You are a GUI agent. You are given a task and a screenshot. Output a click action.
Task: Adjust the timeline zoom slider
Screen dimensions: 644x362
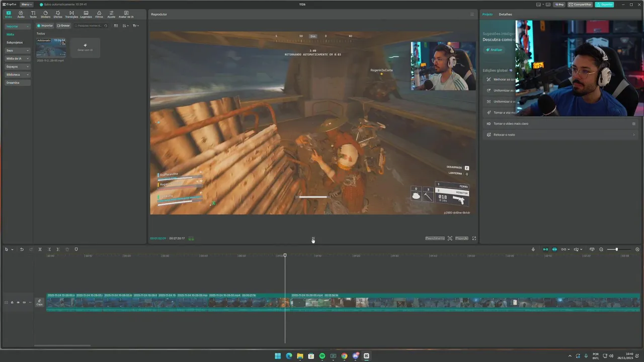[x=616, y=249]
